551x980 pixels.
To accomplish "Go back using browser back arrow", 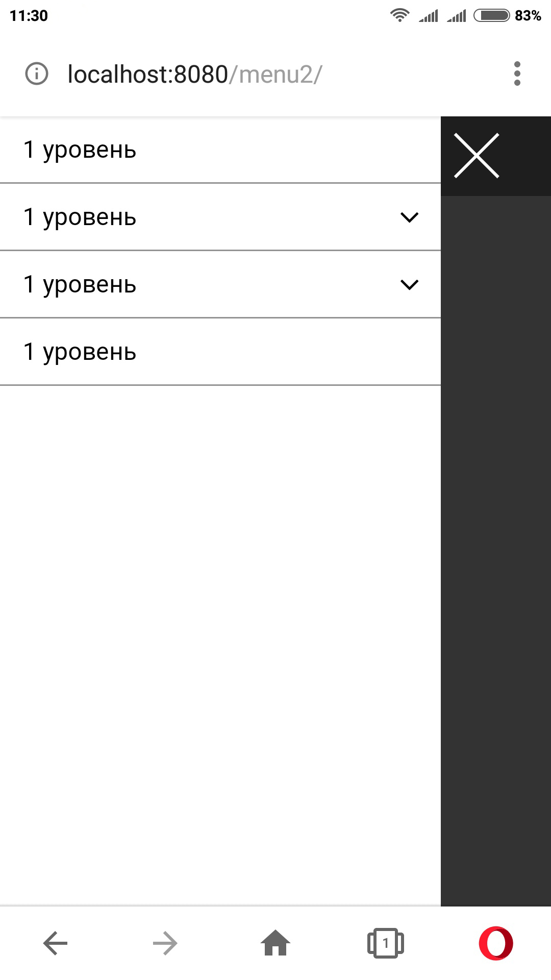I will coord(55,943).
